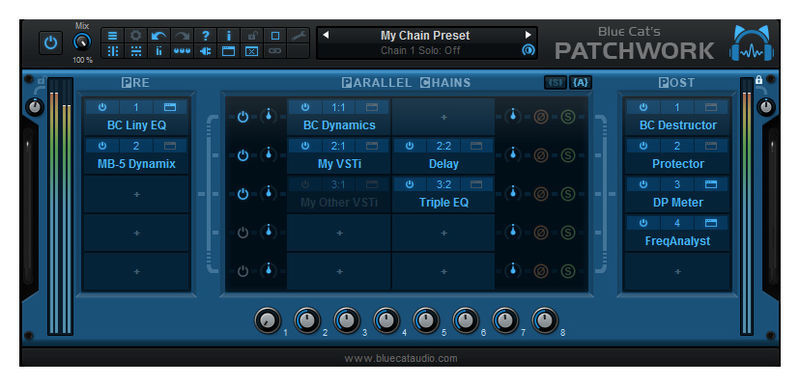This screenshot has height=386, width=800.
Task: Solo the first parallel chain
Action: point(567,117)
